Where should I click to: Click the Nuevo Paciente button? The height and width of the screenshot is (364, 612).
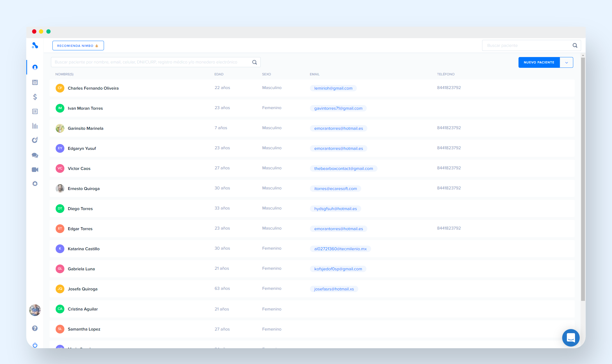click(x=539, y=63)
